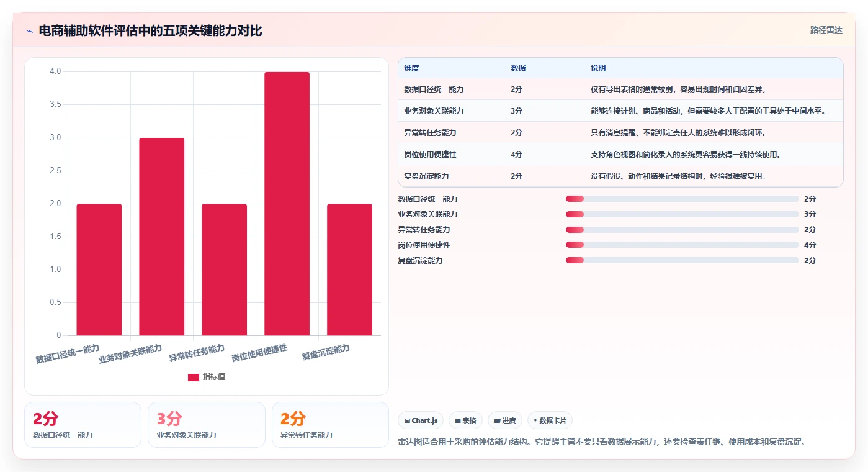This screenshot has height=472, width=868.
Task: Toggle the 指标值 legend swatch
Action: (x=194, y=378)
